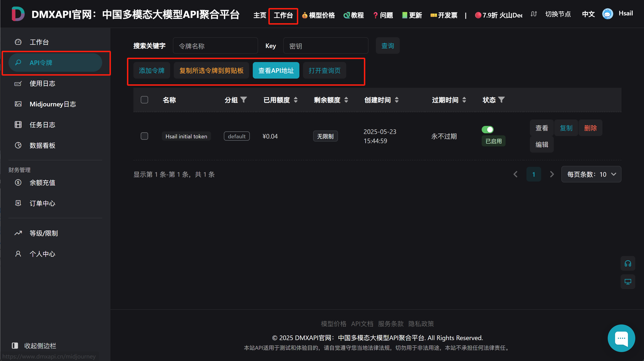Viewport: 644px width, 361px height.
Task: Open the floating chat bubble widget
Action: [621, 338]
